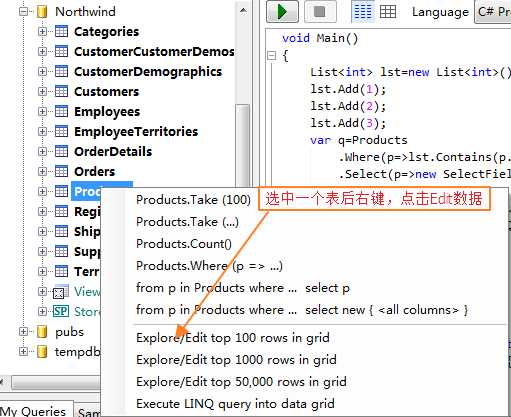Expand the highlighted Products table node
The width and height of the screenshot is (511, 417).
point(42,192)
